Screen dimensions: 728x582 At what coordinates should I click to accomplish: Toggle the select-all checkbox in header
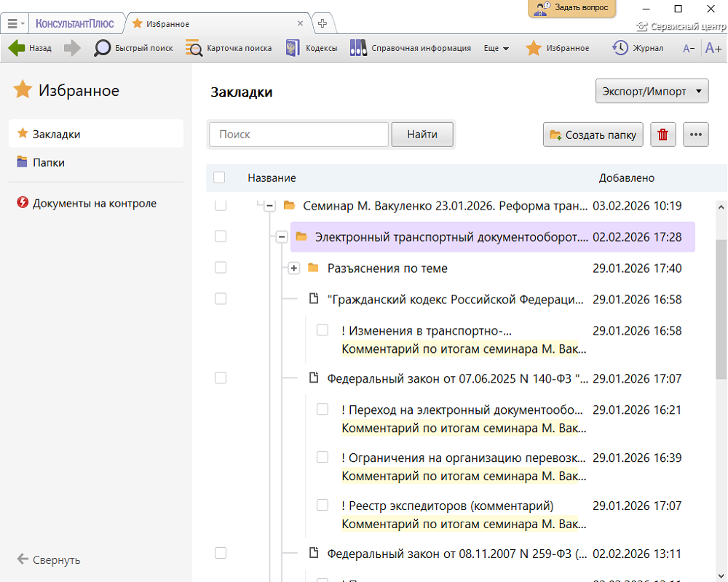click(x=220, y=178)
